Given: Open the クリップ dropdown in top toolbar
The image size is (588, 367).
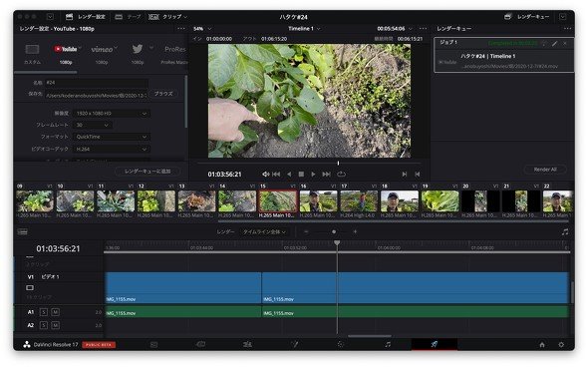Looking at the screenshot, I should tap(168, 17).
